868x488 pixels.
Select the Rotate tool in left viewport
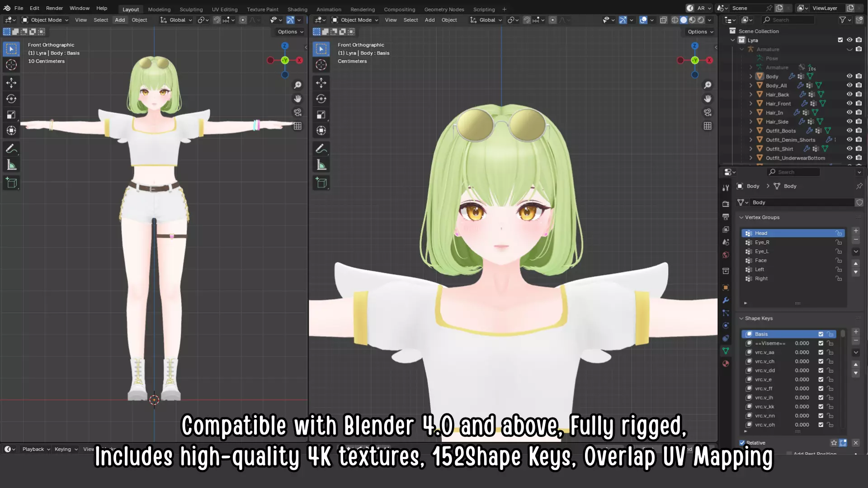coord(11,99)
